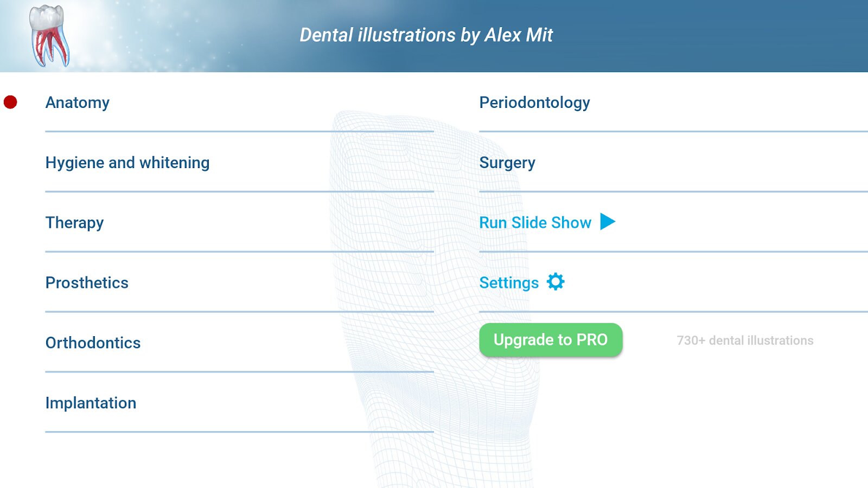Click the 730+ dental illustrations text

click(x=745, y=341)
